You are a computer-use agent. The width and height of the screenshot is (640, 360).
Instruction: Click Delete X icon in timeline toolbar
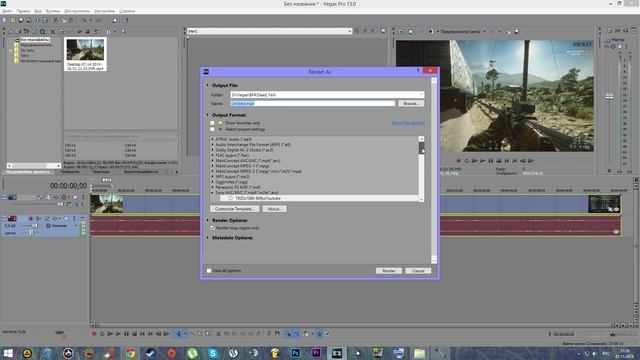tap(218, 334)
